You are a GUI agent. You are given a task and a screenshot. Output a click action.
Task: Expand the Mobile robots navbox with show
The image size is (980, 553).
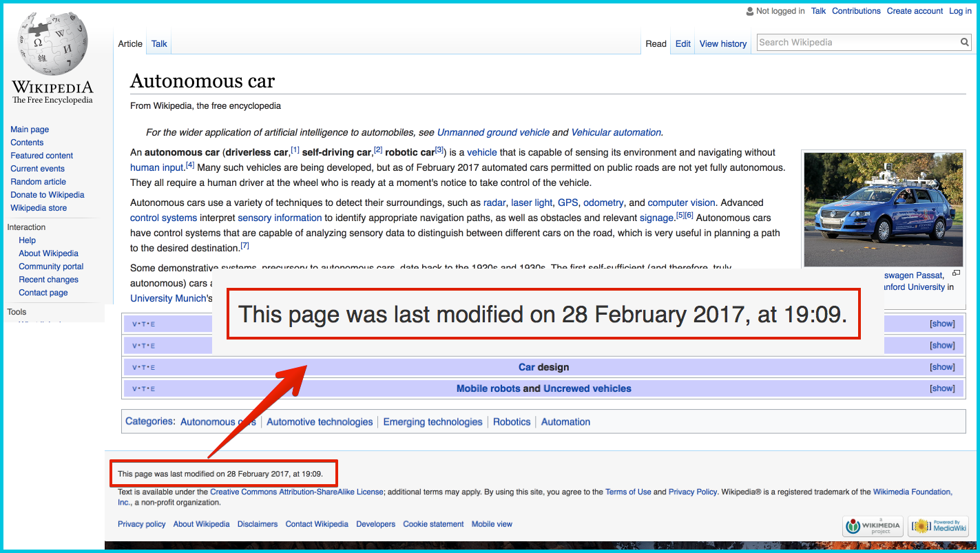942,388
